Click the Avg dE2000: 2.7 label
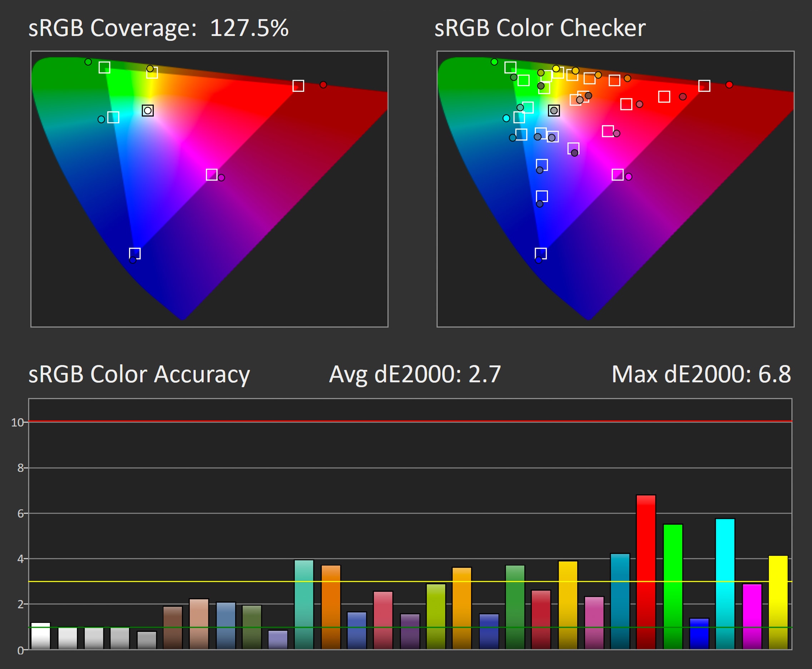 [x=415, y=374]
